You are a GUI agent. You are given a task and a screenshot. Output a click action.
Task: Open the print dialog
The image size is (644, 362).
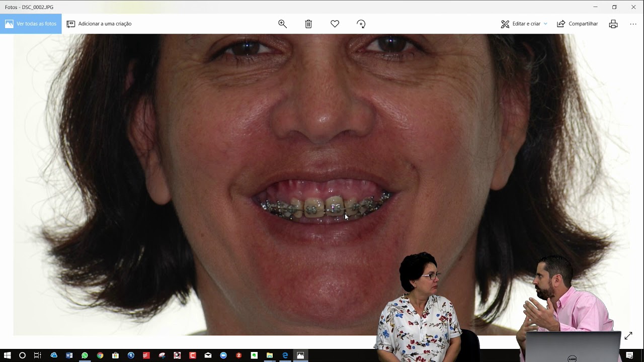[613, 24]
